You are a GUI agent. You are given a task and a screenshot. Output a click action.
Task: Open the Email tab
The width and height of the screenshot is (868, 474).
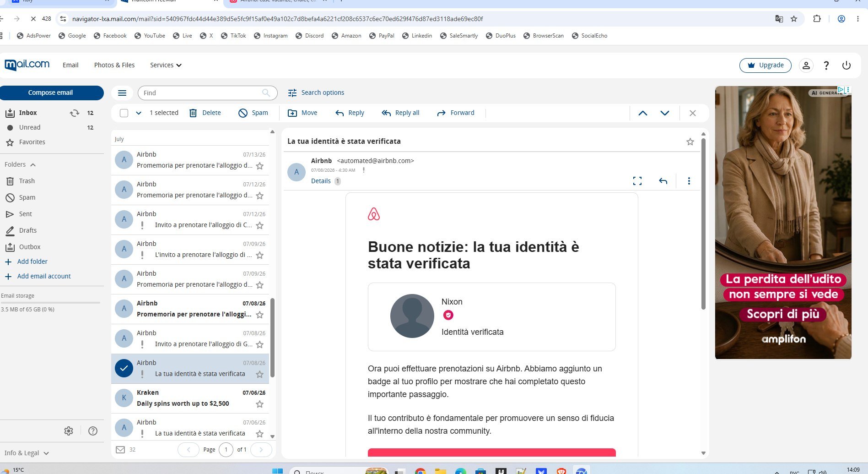click(70, 65)
